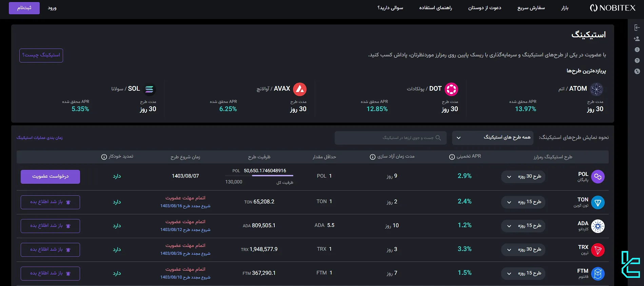Click درخواست عضویت button for POL
The image size is (644, 286).
[x=50, y=177]
